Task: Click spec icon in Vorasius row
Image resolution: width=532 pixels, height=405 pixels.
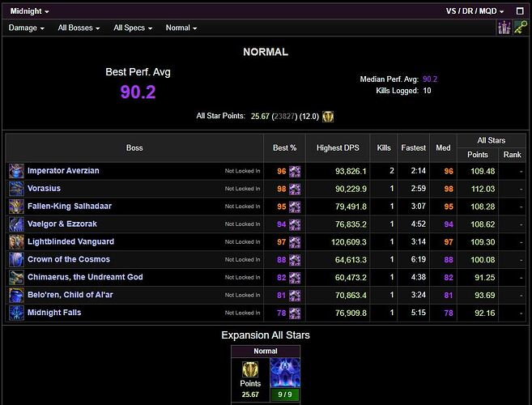Action: (x=295, y=189)
